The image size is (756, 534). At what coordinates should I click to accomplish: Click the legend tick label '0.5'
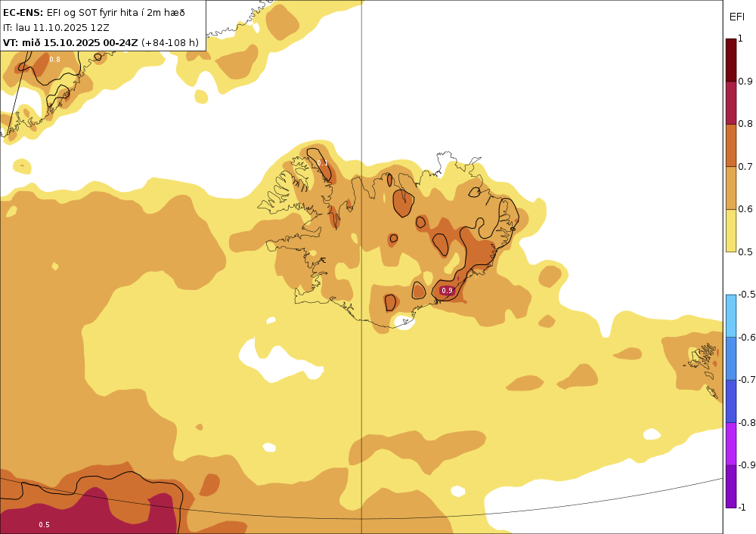(x=745, y=252)
